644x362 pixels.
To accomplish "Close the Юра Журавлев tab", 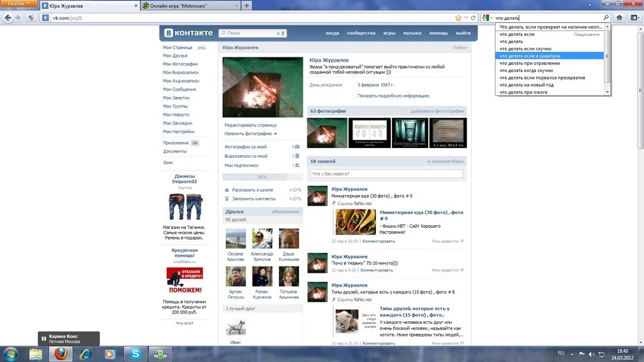I will (136, 6).
